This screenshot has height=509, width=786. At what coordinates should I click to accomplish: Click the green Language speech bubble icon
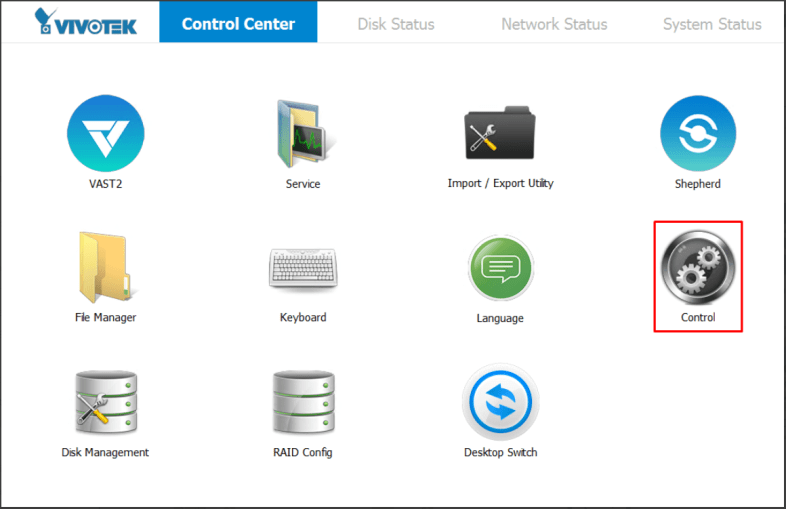pos(500,268)
